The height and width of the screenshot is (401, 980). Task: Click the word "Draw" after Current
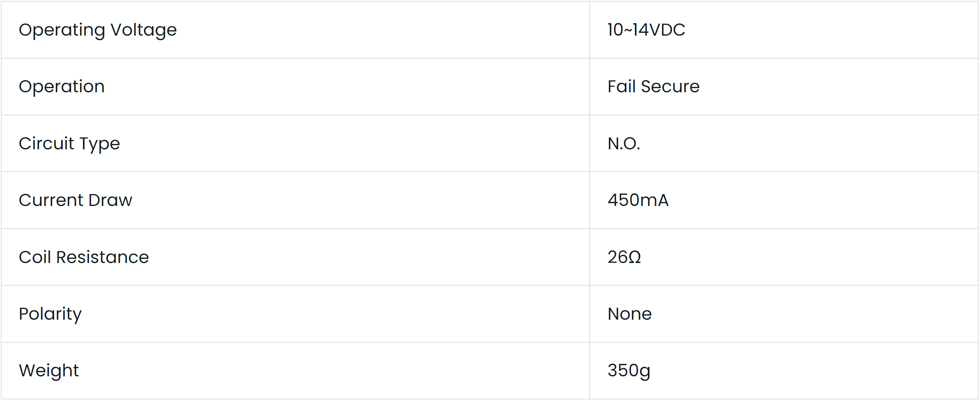coord(110,200)
